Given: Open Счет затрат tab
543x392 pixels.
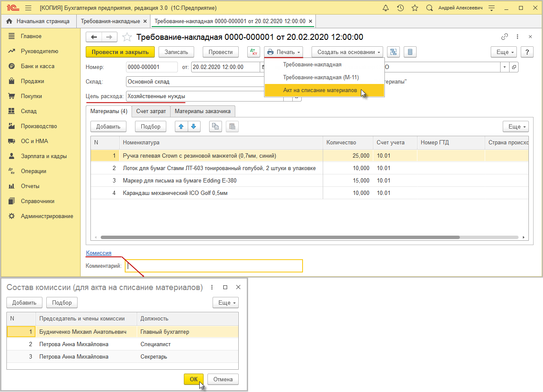Looking at the screenshot, I should coord(151,111).
